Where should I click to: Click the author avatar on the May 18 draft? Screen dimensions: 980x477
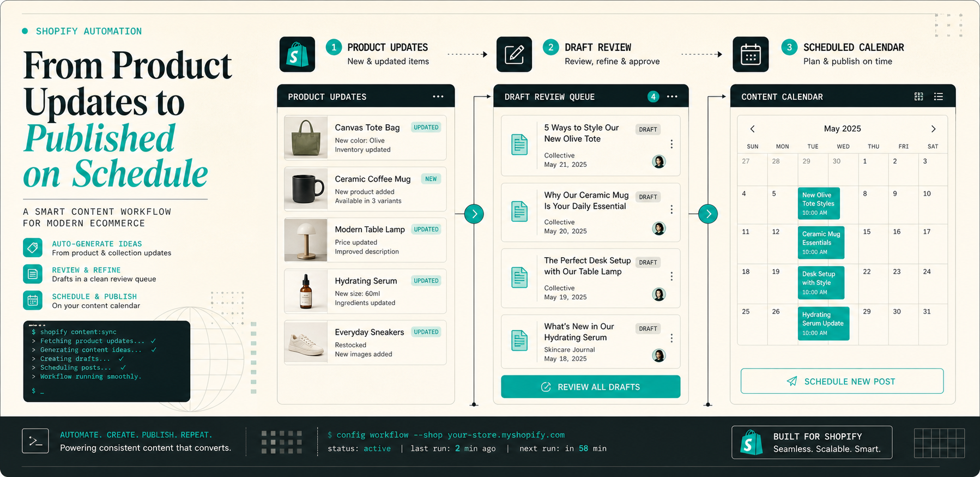click(x=659, y=355)
